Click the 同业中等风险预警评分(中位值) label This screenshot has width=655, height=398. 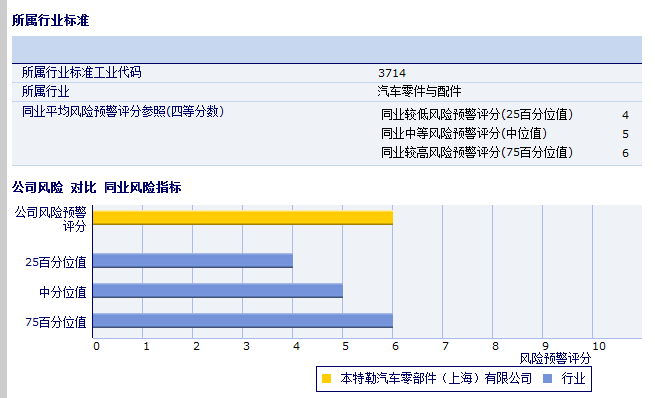[x=464, y=134]
